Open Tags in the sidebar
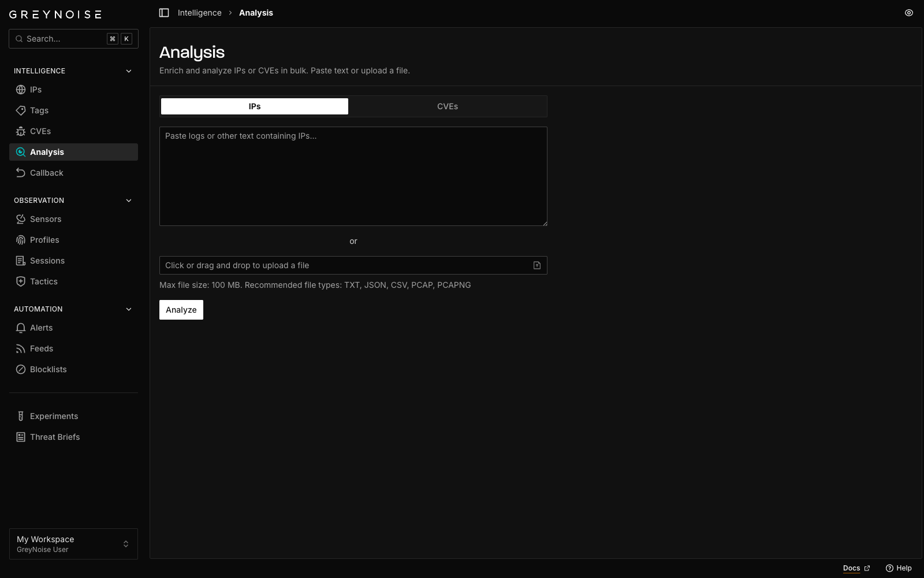Image resolution: width=924 pixels, height=578 pixels. pyautogui.click(x=73, y=110)
